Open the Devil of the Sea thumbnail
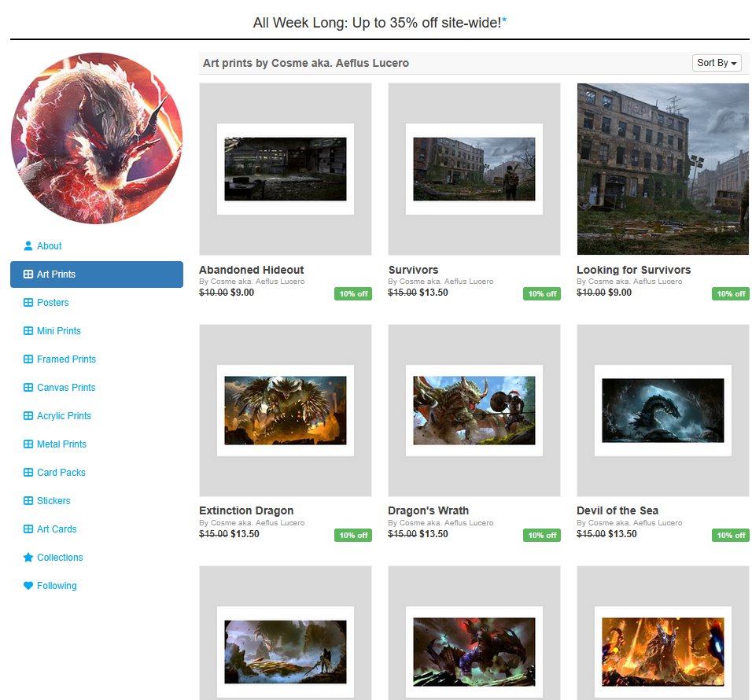 [663, 411]
